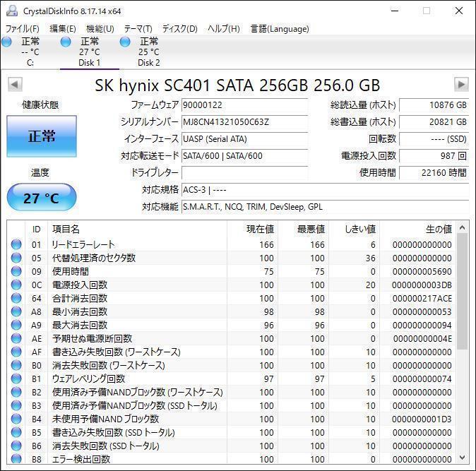Image resolution: width=476 pixels, height=471 pixels.
Task: Click the 正常 health status button
Action: 42,136
